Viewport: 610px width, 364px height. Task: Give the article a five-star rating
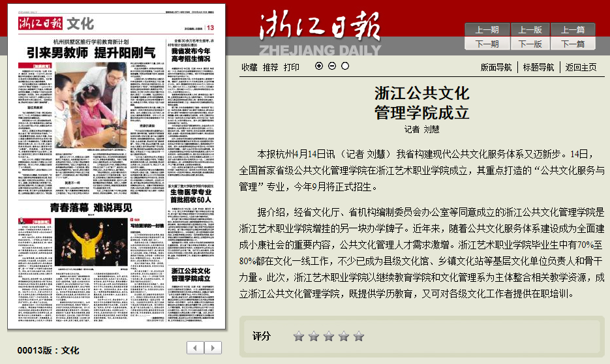[x=359, y=337]
